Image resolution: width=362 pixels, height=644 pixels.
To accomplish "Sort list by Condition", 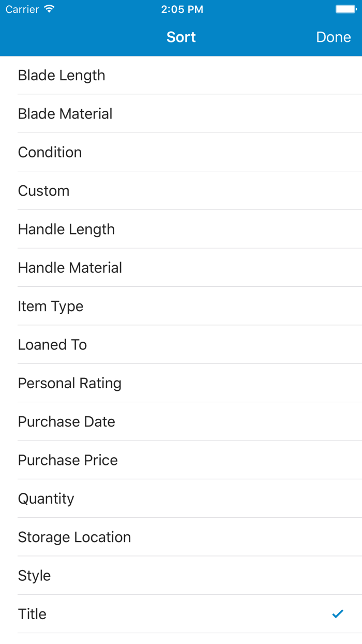I will [x=50, y=152].
